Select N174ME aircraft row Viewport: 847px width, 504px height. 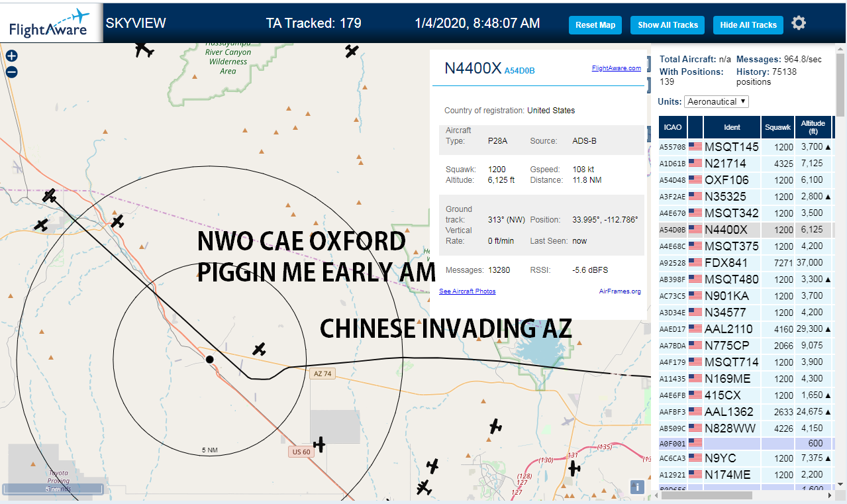tap(746, 475)
